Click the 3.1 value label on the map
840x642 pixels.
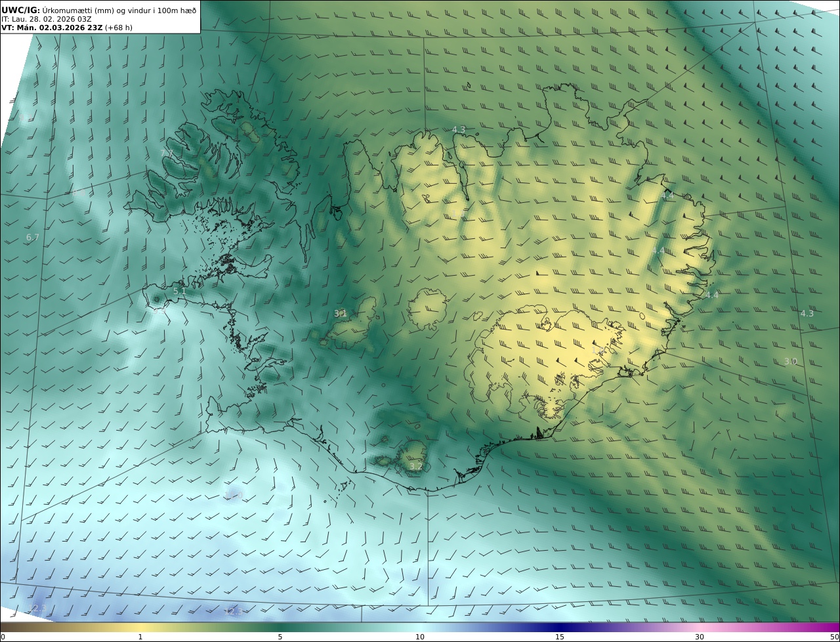pos(341,314)
